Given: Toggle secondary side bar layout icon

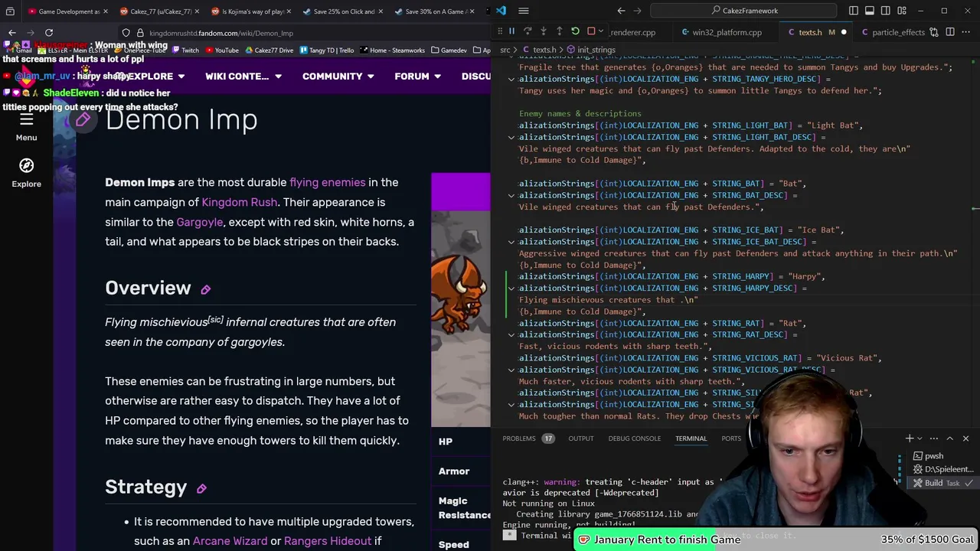Looking at the screenshot, I should (x=886, y=11).
